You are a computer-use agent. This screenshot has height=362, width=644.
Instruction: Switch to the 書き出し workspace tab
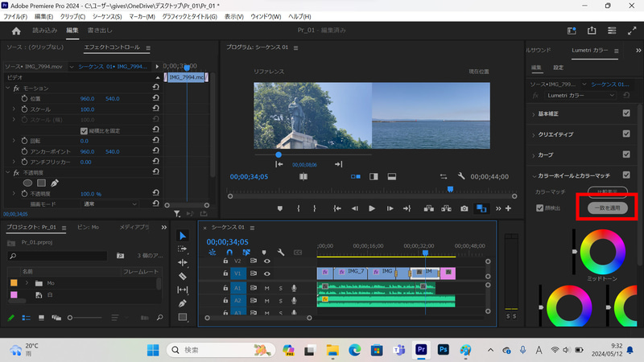(x=100, y=31)
